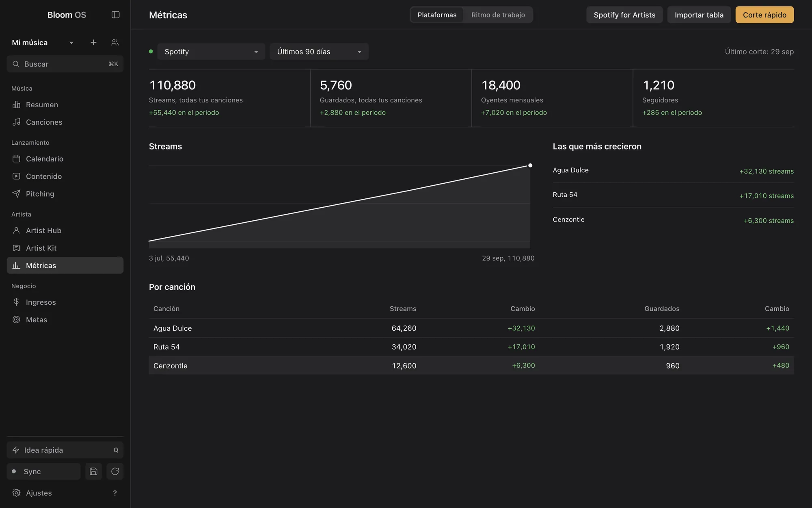Select the Ruta 54 row in Por canción
The height and width of the screenshot is (508, 812).
click(x=471, y=347)
